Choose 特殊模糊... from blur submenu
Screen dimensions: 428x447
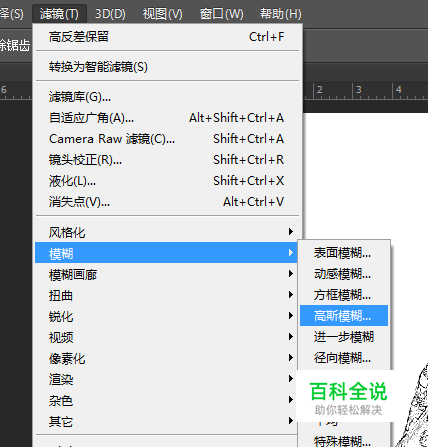[344, 441]
